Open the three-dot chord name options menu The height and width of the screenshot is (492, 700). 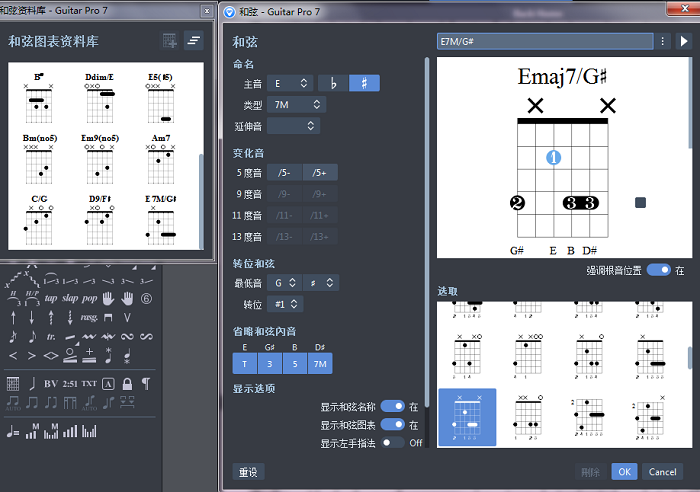point(662,41)
